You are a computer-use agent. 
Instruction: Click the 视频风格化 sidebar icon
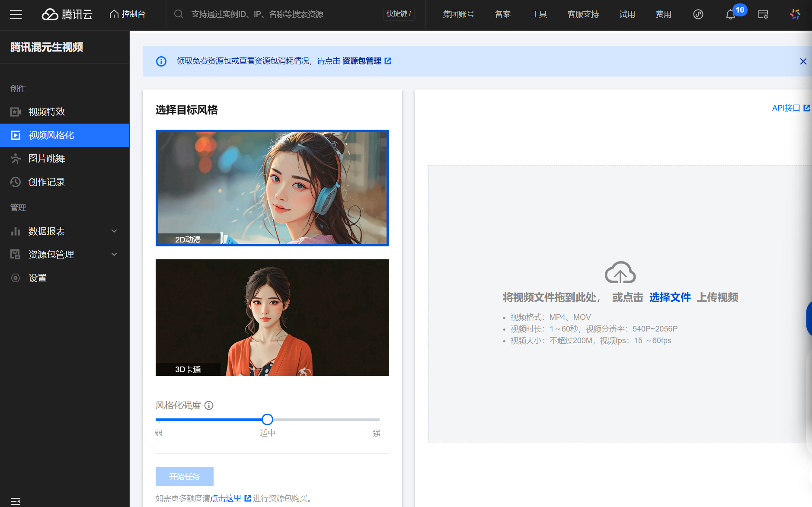point(16,135)
